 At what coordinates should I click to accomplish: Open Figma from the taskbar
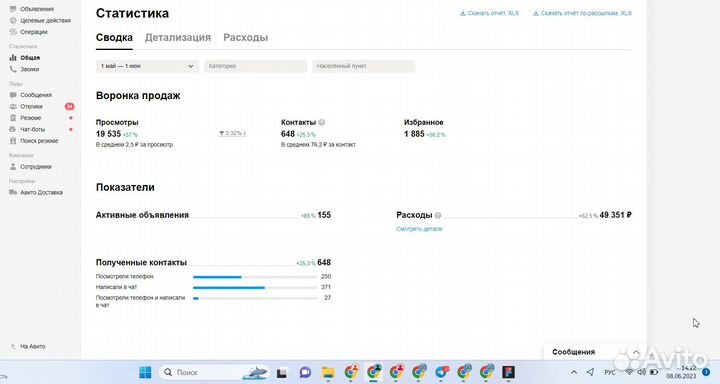(x=508, y=372)
